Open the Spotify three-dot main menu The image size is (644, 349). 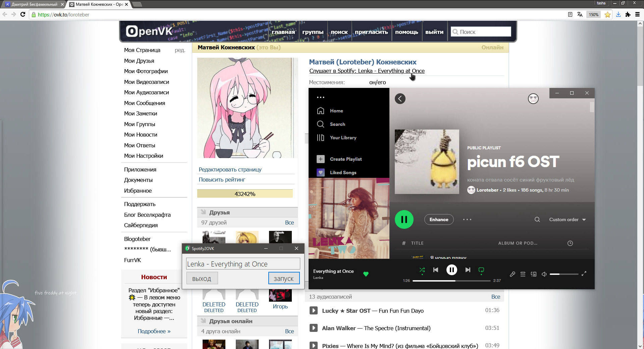click(321, 97)
